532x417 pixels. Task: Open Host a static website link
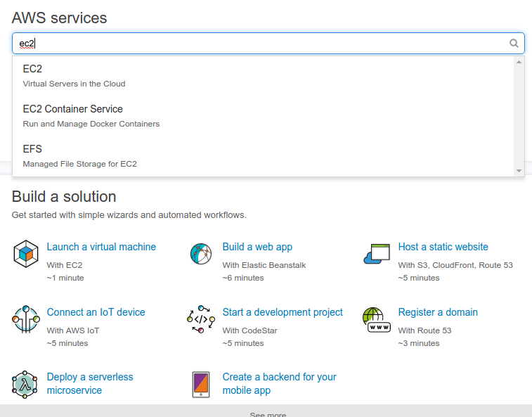[x=443, y=247]
